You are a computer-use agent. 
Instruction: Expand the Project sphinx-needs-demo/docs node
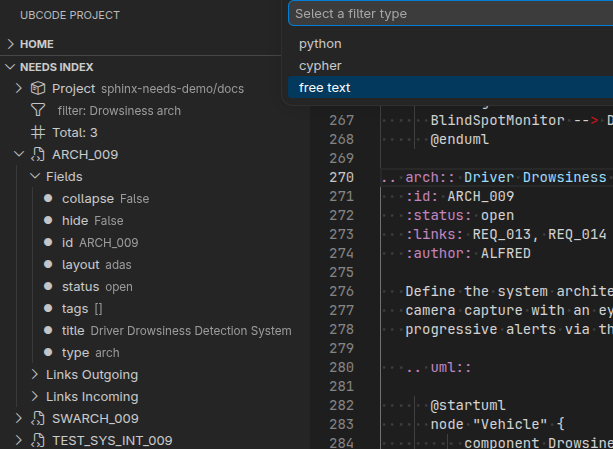pyautogui.click(x=18, y=88)
